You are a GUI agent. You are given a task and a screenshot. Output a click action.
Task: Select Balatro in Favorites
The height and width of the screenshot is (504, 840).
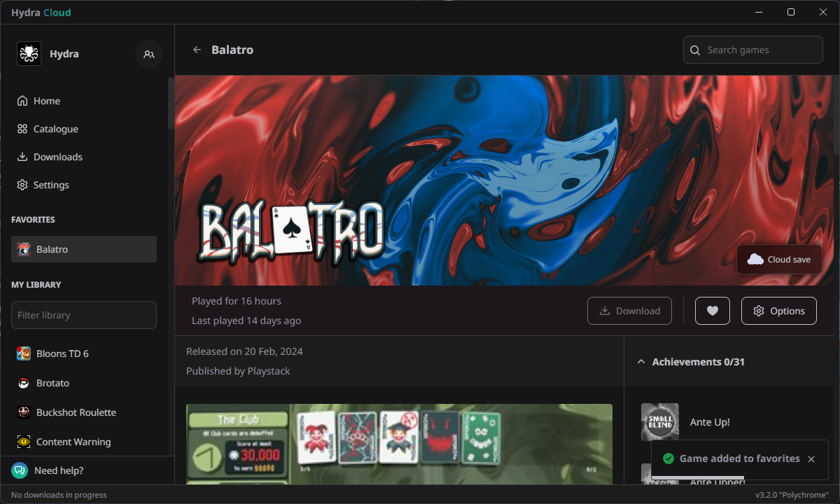pyautogui.click(x=84, y=249)
